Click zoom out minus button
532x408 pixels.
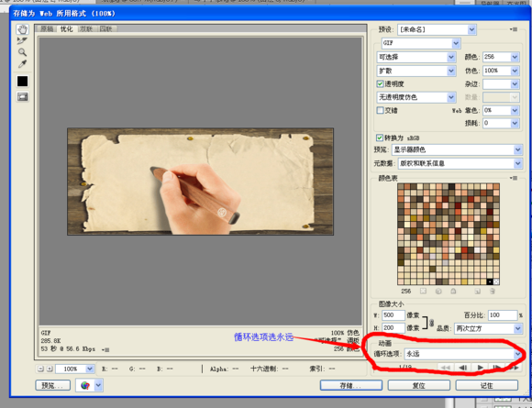[40, 369]
